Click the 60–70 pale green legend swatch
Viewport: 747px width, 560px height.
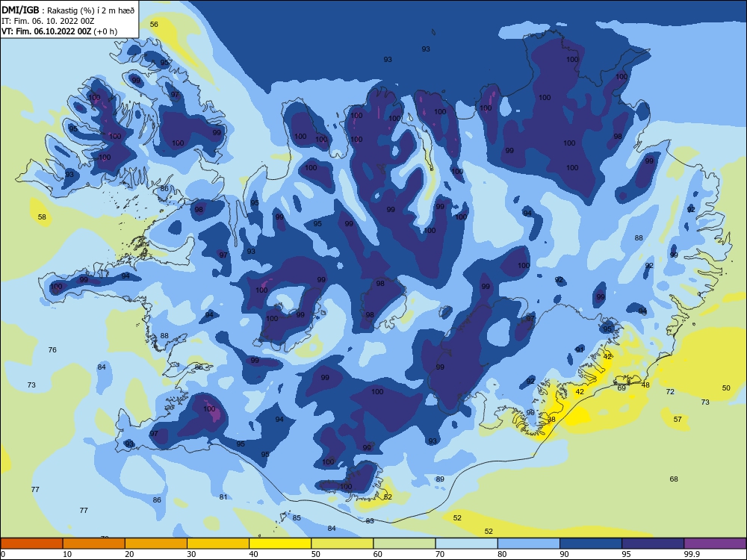[404, 544]
